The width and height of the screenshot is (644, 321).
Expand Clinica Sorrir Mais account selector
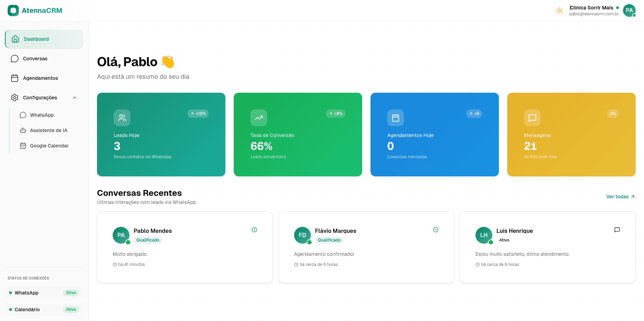pyautogui.click(x=592, y=8)
